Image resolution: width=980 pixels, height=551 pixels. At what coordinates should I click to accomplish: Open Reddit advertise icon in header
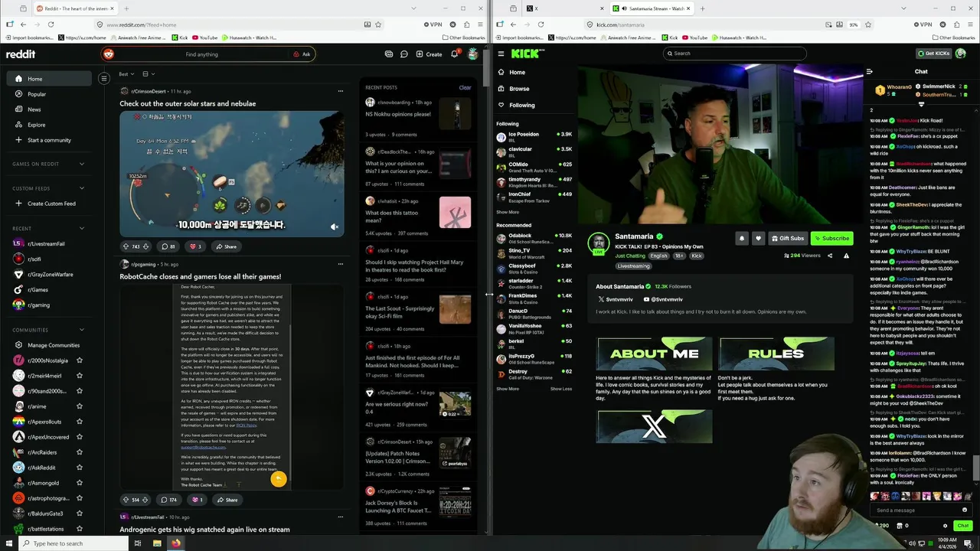click(x=389, y=54)
